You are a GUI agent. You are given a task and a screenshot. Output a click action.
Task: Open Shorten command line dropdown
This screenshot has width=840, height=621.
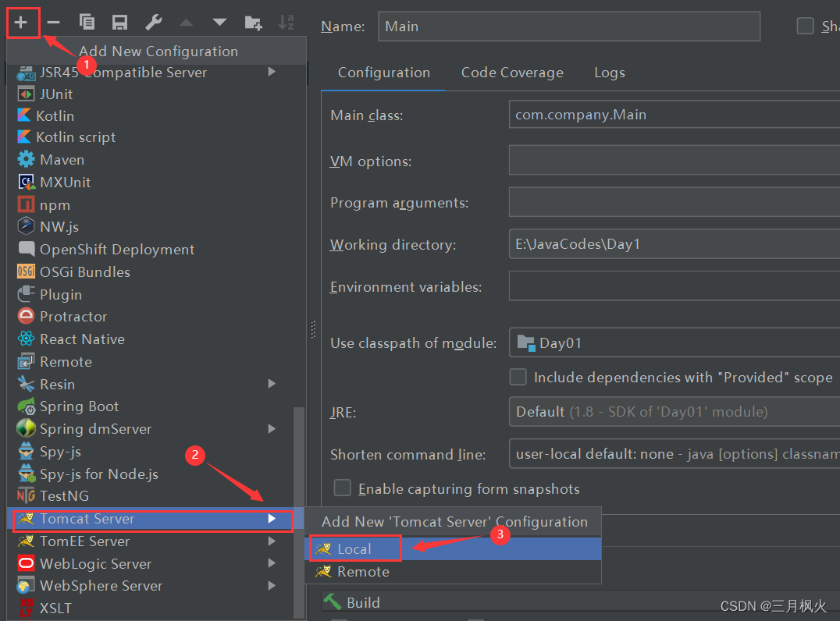(674, 454)
